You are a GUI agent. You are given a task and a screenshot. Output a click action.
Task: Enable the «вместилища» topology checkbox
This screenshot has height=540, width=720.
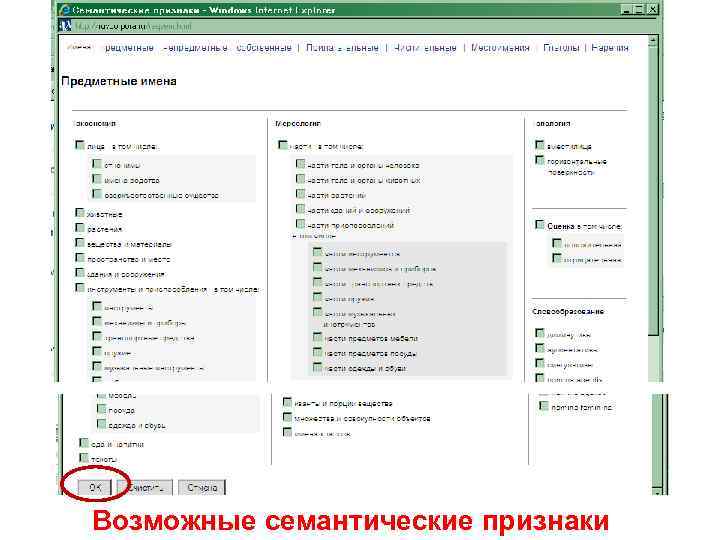tap(540, 145)
